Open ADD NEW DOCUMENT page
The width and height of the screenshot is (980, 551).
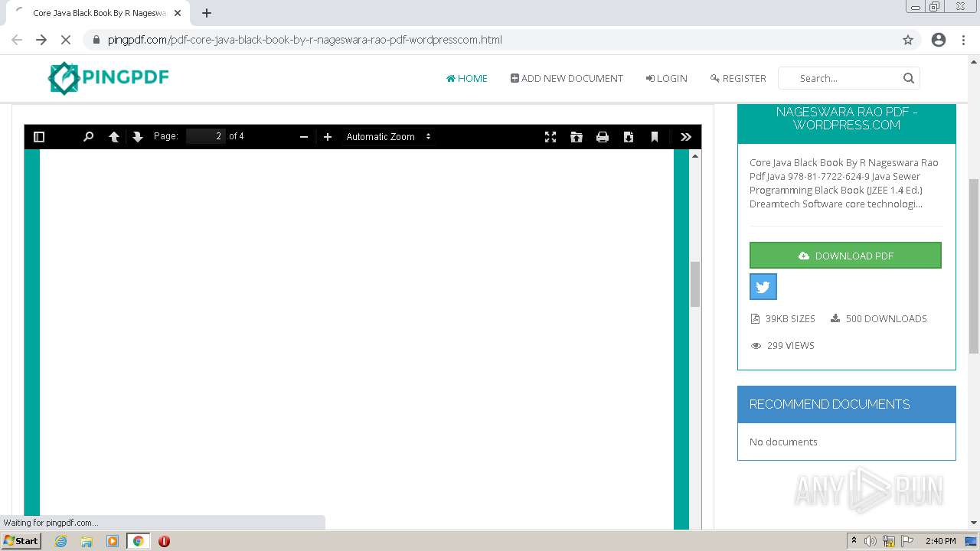567,78
